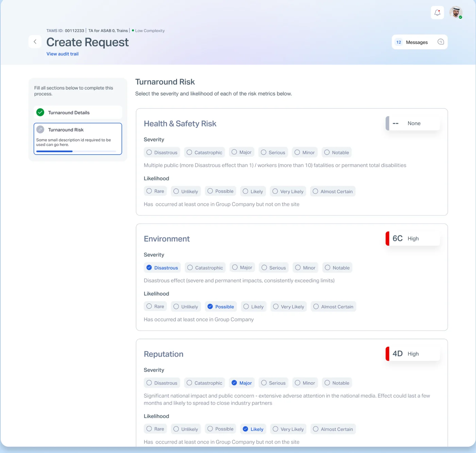Viewport: 476px width, 453px height.
Task: Click the 4D High Reputation risk badge
Action: [413, 354]
